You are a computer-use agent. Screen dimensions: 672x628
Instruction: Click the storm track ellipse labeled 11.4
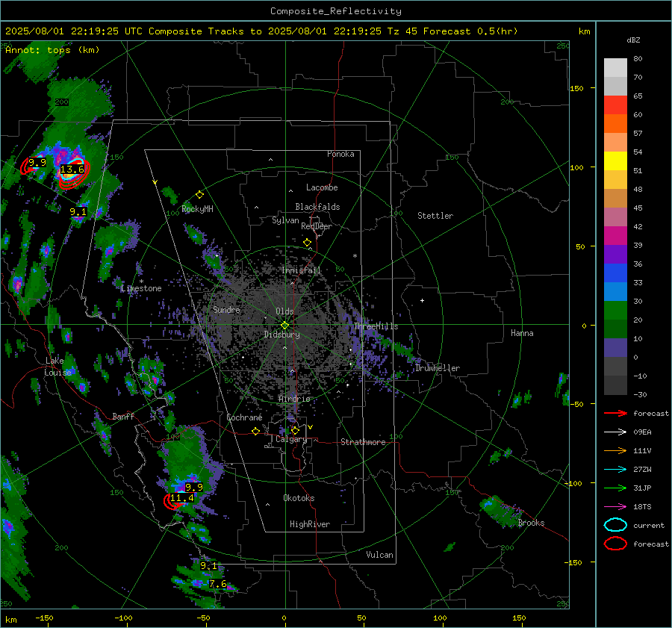[x=173, y=501]
